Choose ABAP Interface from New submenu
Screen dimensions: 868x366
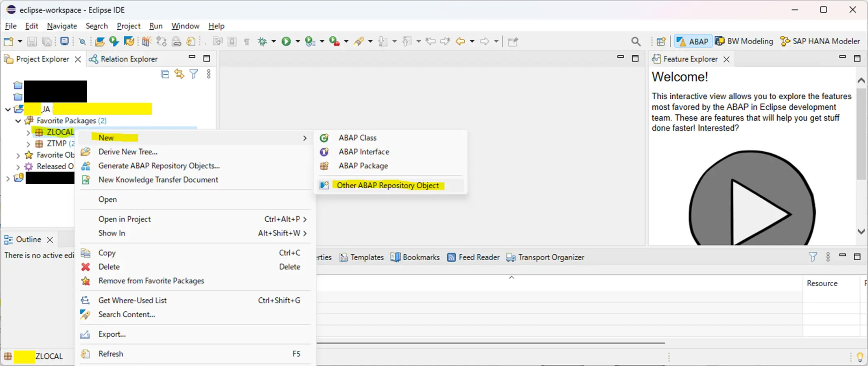click(390, 152)
